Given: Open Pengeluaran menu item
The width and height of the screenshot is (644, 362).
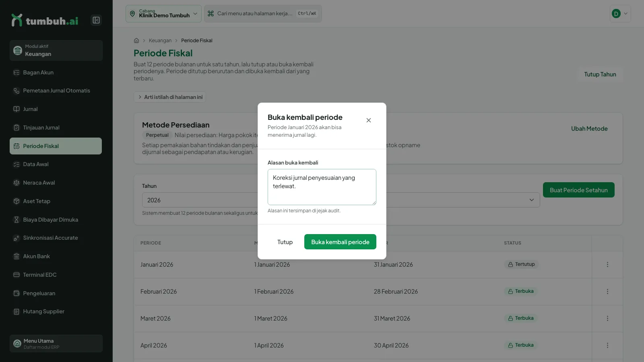Looking at the screenshot, I should tap(56, 293).
